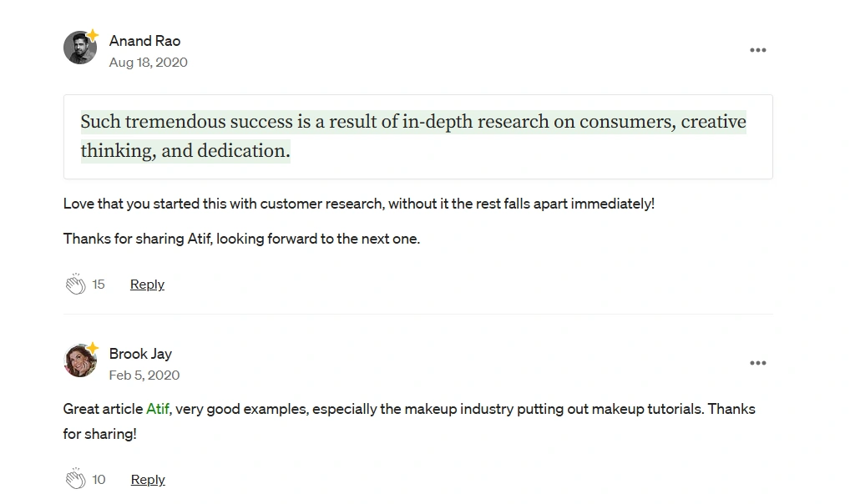Click the member star badge on Brook's avatar
This screenshot has height=504, width=855.
click(93, 348)
